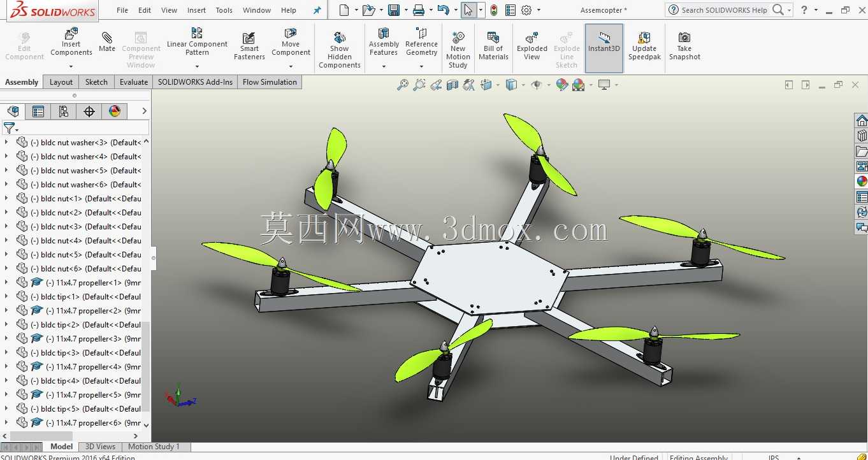Open the Reference Geometry dropdown arrow
The height and width of the screenshot is (460, 868).
coord(421,66)
